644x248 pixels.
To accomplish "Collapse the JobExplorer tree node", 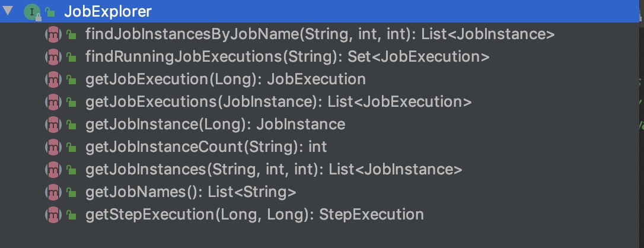I will (8, 11).
